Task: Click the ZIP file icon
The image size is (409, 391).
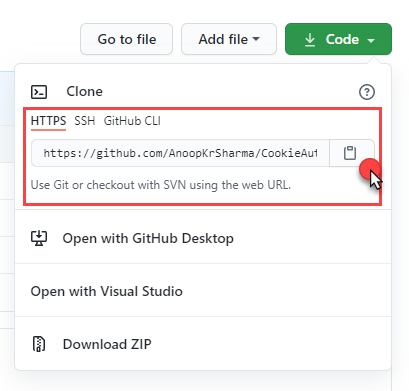Action: (x=39, y=344)
